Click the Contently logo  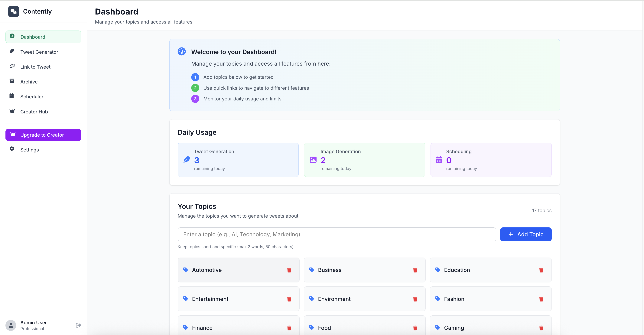(30, 11)
